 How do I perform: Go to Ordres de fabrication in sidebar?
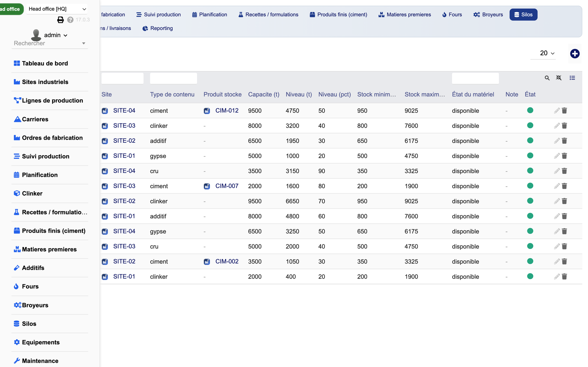click(x=48, y=138)
